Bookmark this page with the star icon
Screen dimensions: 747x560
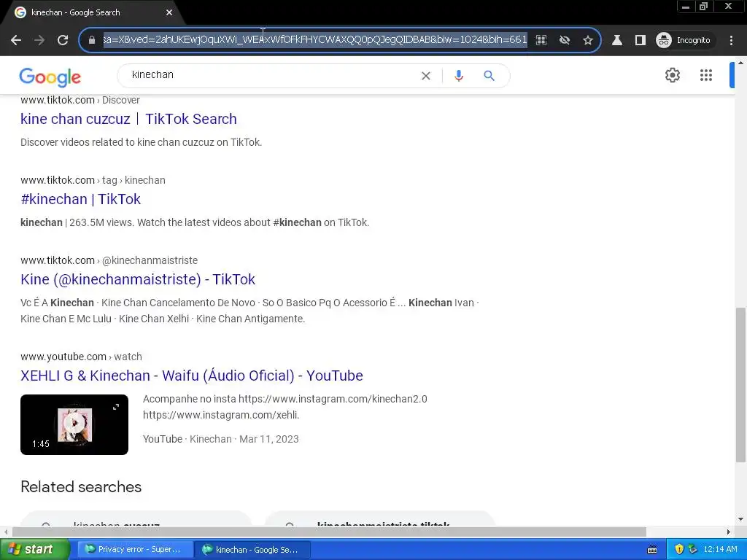click(x=588, y=40)
